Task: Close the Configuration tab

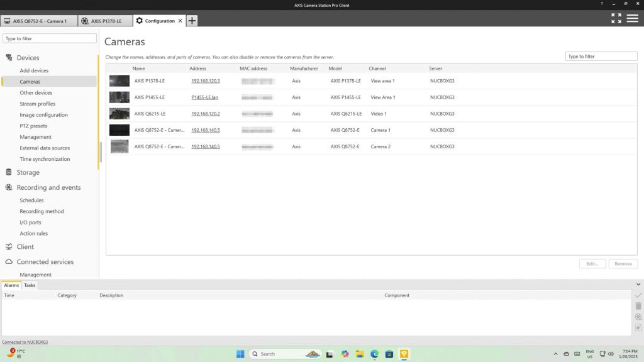Action: coord(180,21)
